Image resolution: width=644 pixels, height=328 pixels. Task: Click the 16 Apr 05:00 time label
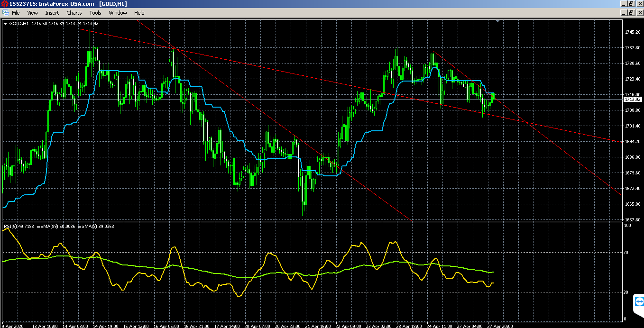167,326
